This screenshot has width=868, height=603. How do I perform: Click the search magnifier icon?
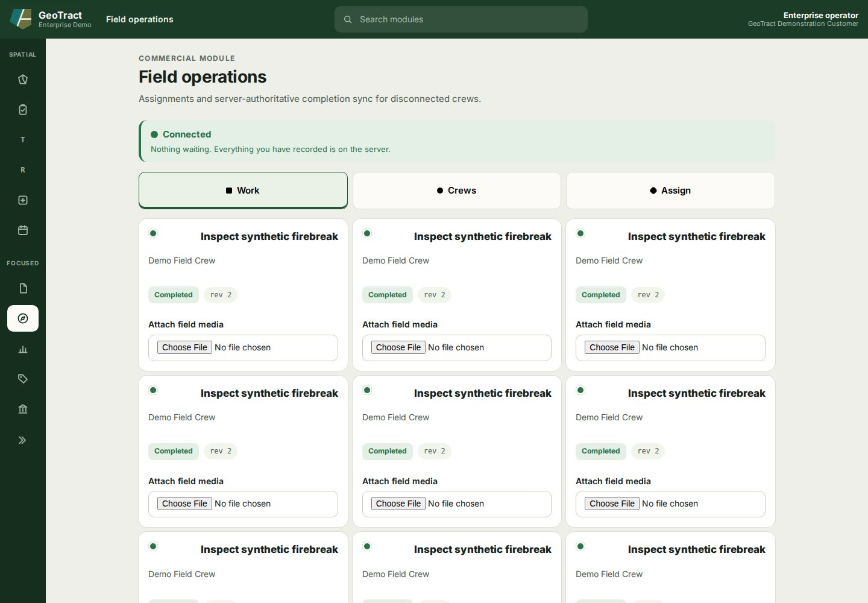click(x=348, y=19)
